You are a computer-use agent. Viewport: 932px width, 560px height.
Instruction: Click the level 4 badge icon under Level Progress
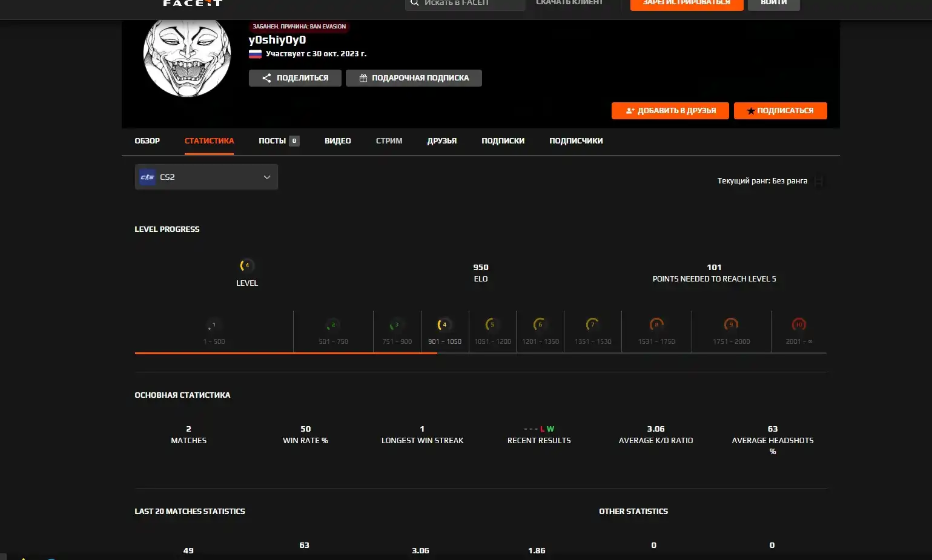click(246, 266)
